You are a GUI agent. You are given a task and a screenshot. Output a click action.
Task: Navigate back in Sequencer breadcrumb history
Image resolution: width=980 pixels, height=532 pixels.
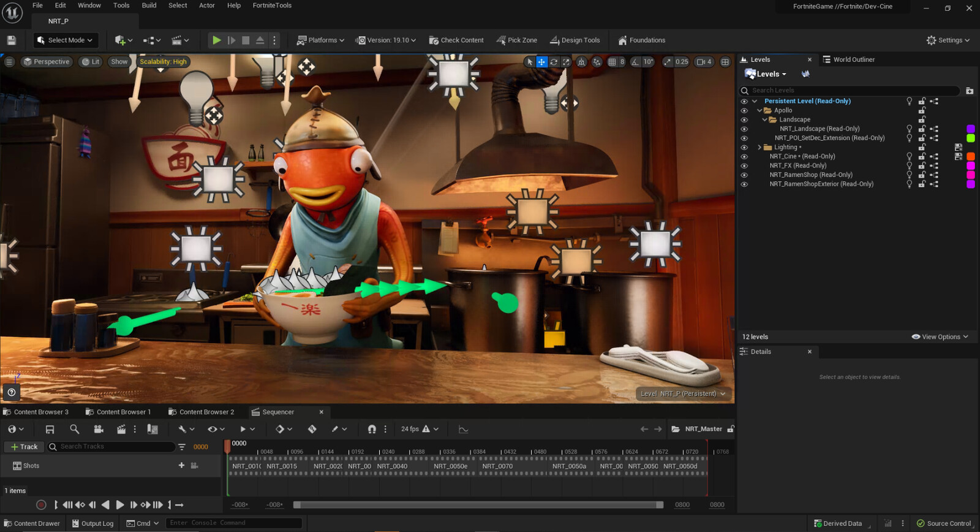point(644,429)
